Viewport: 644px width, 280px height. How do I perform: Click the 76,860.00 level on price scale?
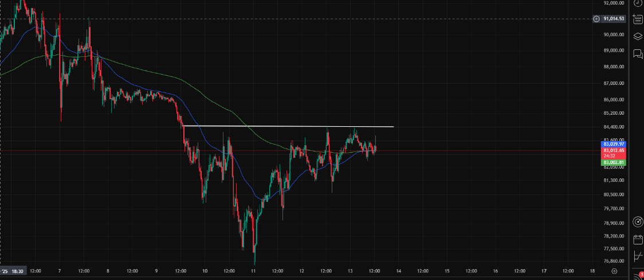(x=614, y=261)
